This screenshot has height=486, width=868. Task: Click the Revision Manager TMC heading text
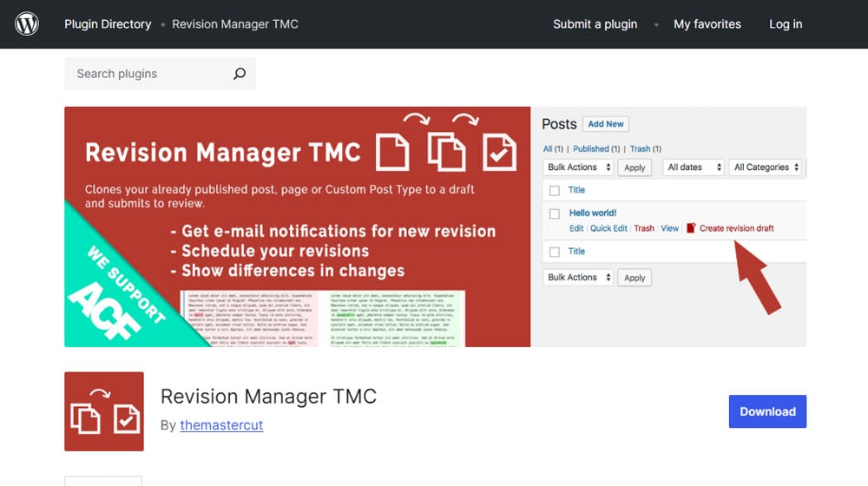click(268, 397)
